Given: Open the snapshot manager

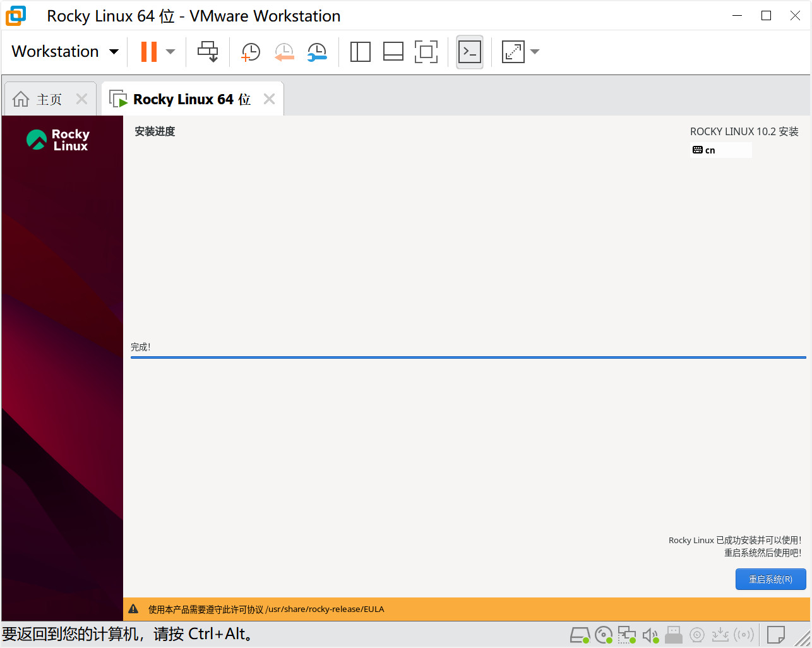Looking at the screenshot, I should [x=317, y=52].
